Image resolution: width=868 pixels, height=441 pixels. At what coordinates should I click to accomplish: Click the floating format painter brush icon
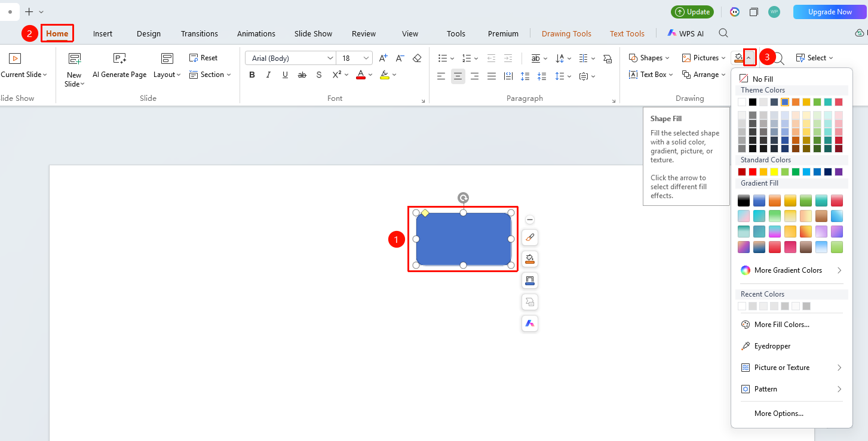coord(530,238)
